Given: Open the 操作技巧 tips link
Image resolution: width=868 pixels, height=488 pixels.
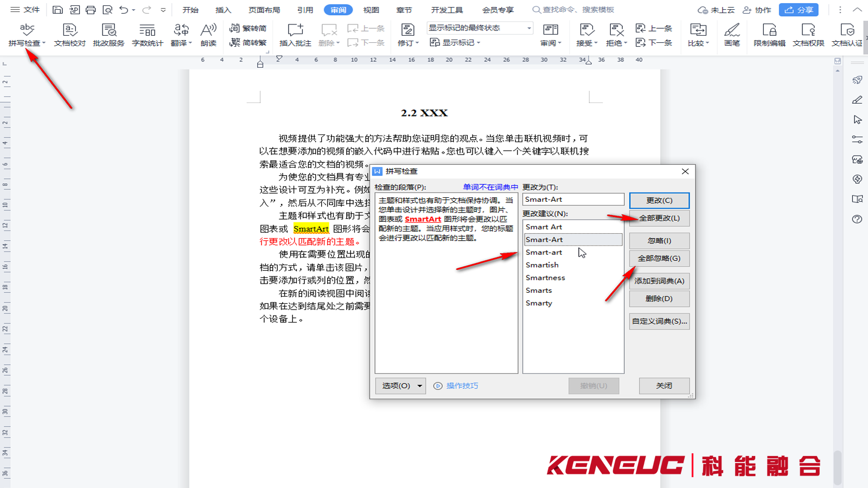Looking at the screenshot, I should [x=456, y=386].
